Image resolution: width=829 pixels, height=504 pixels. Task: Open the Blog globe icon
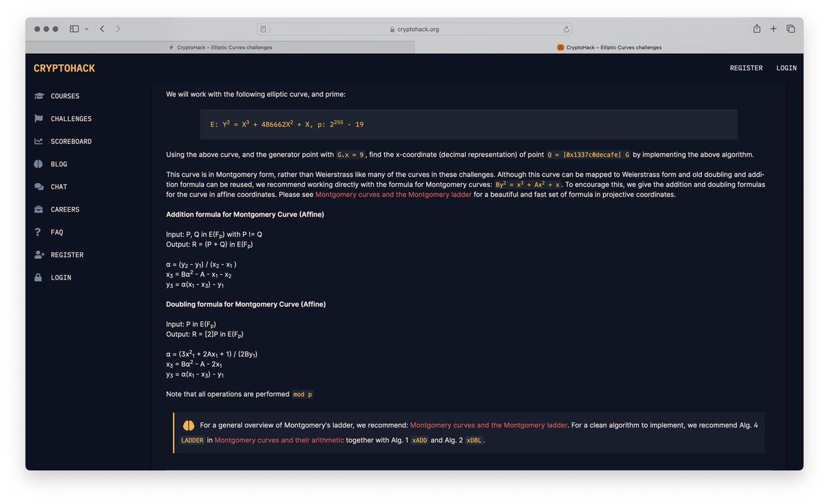tap(40, 164)
